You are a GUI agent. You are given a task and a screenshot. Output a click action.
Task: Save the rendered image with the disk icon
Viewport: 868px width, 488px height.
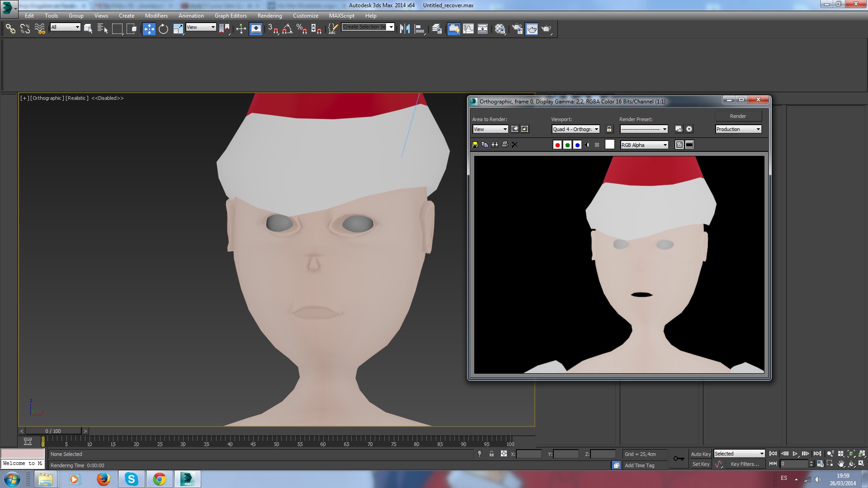coord(475,145)
